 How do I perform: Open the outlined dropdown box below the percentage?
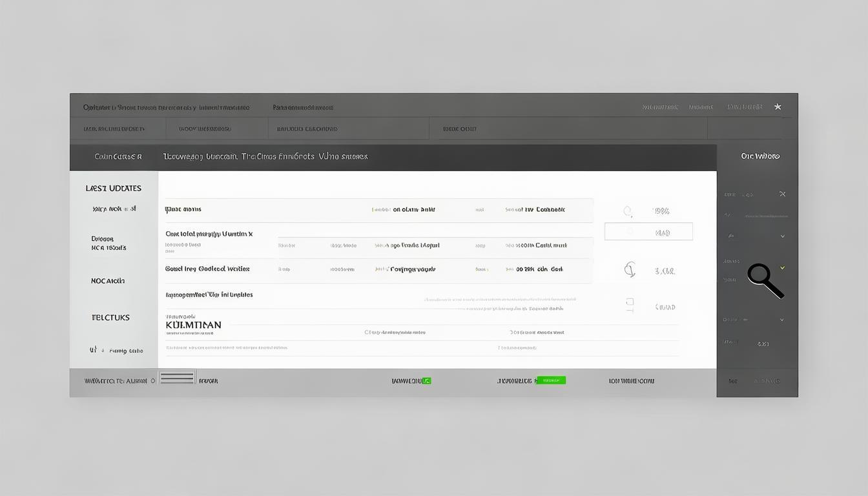pyautogui.click(x=648, y=232)
